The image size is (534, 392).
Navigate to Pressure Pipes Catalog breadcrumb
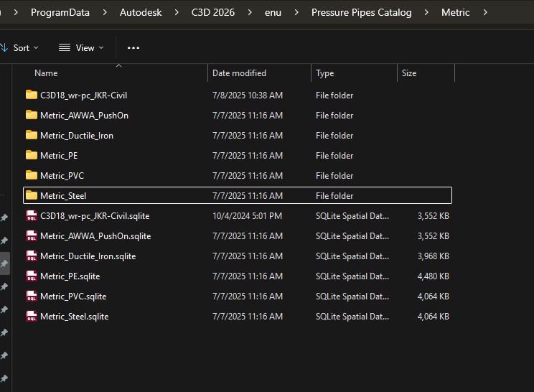(x=361, y=12)
